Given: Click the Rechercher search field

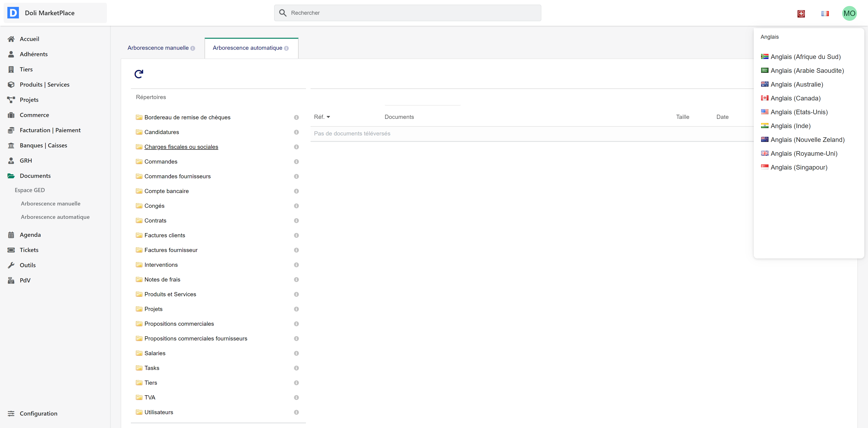Looking at the screenshot, I should pyautogui.click(x=407, y=13).
